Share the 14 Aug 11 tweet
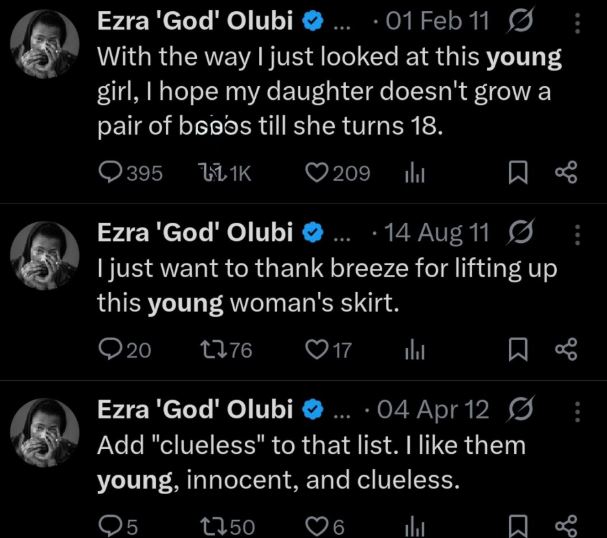The height and width of the screenshot is (538, 607). point(566,349)
